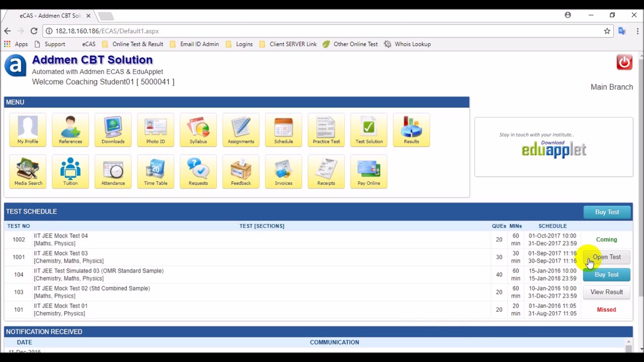Screen dimensions: 644x362
Task: Reload the page with the refresh icon
Action: 34,31
